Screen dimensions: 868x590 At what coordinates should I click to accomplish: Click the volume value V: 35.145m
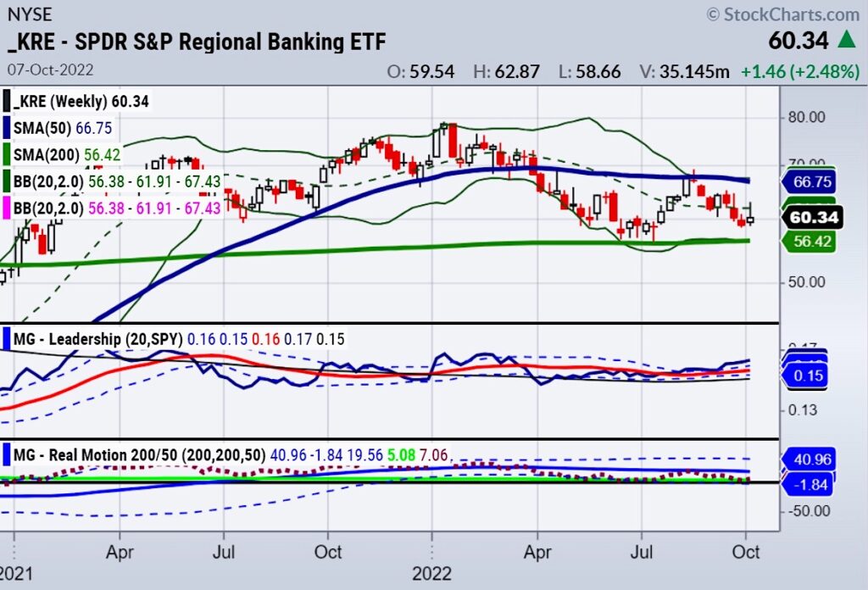click(684, 71)
